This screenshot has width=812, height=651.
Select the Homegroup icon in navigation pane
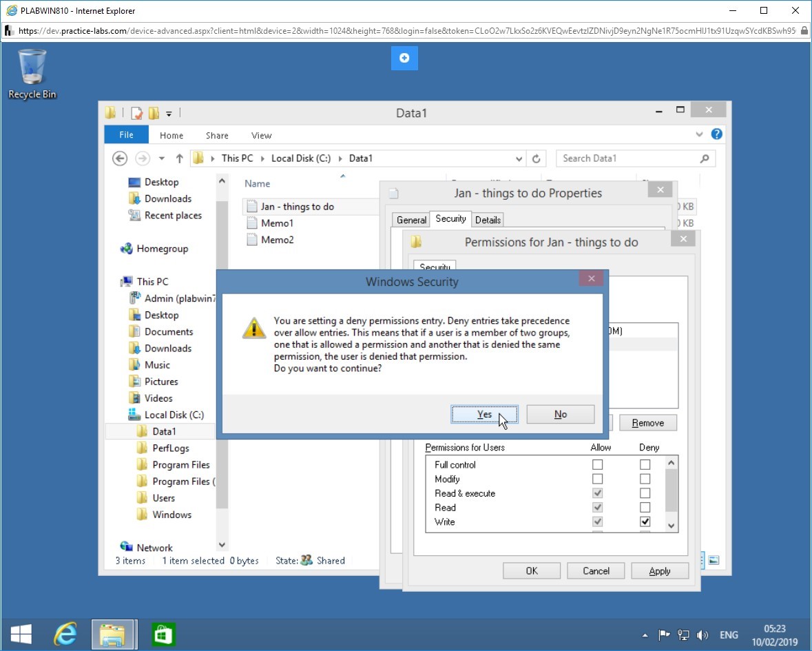tap(126, 249)
